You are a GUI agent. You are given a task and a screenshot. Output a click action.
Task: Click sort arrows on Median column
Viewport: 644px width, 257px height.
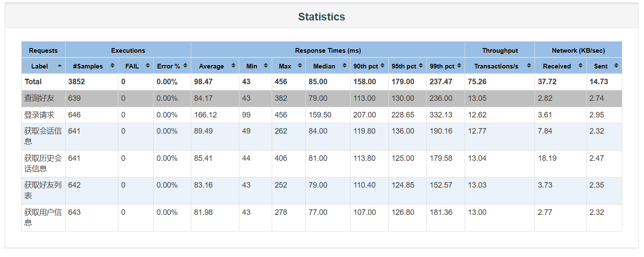345,66
